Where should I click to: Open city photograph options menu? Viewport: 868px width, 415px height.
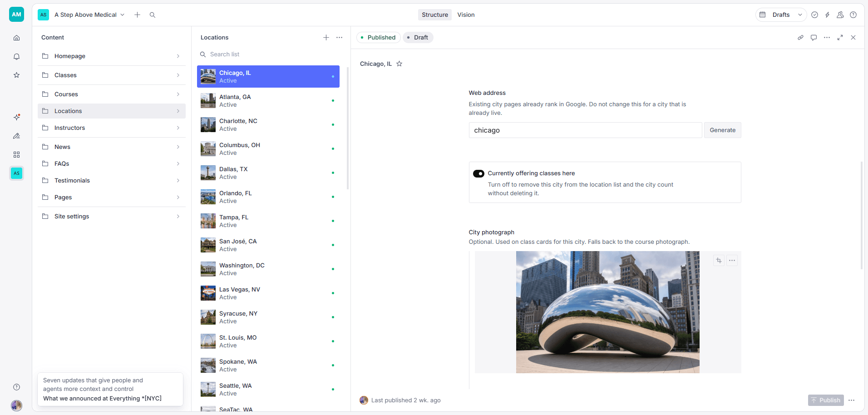(732, 260)
